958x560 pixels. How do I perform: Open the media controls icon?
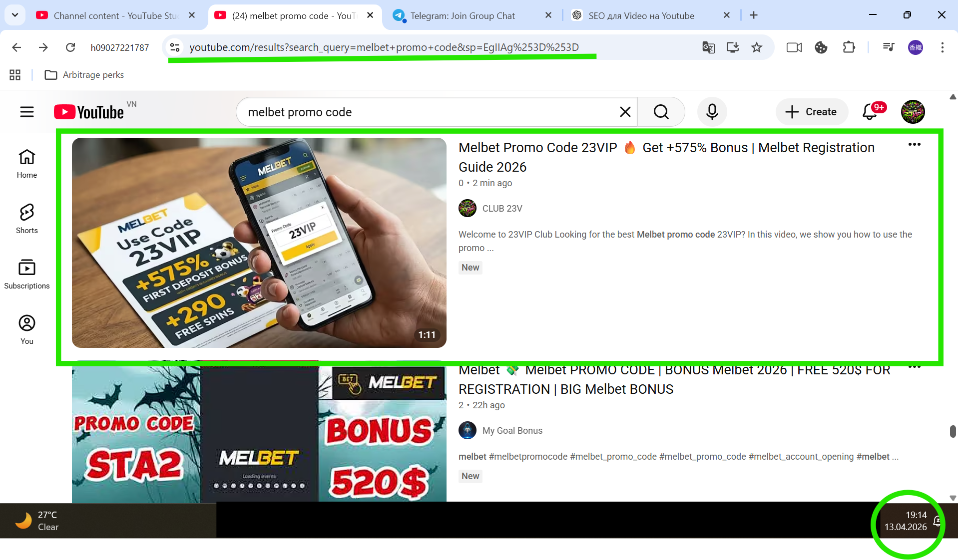[x=889, y=47]
